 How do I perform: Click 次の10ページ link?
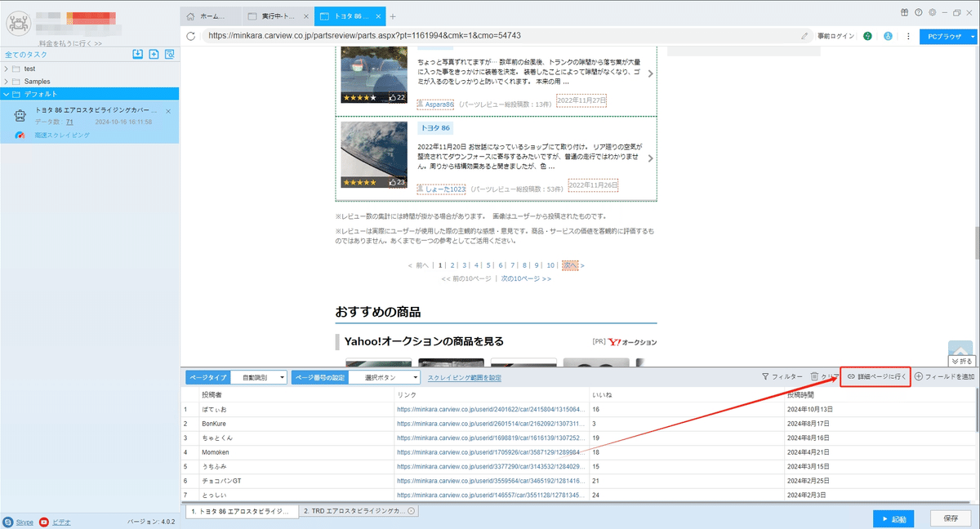point(526,278)
